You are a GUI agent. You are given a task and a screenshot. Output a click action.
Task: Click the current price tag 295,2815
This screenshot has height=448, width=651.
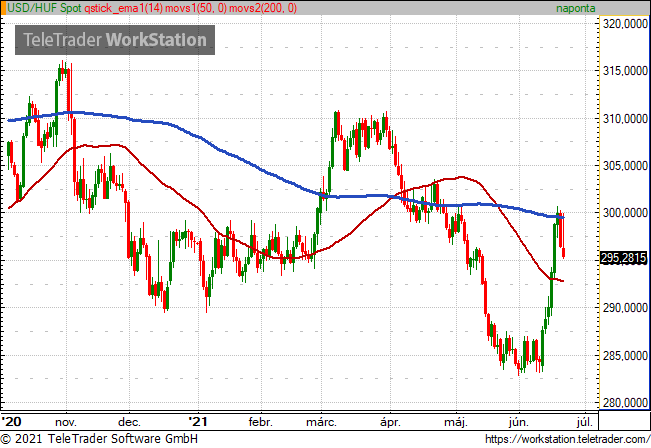point(623,258)
